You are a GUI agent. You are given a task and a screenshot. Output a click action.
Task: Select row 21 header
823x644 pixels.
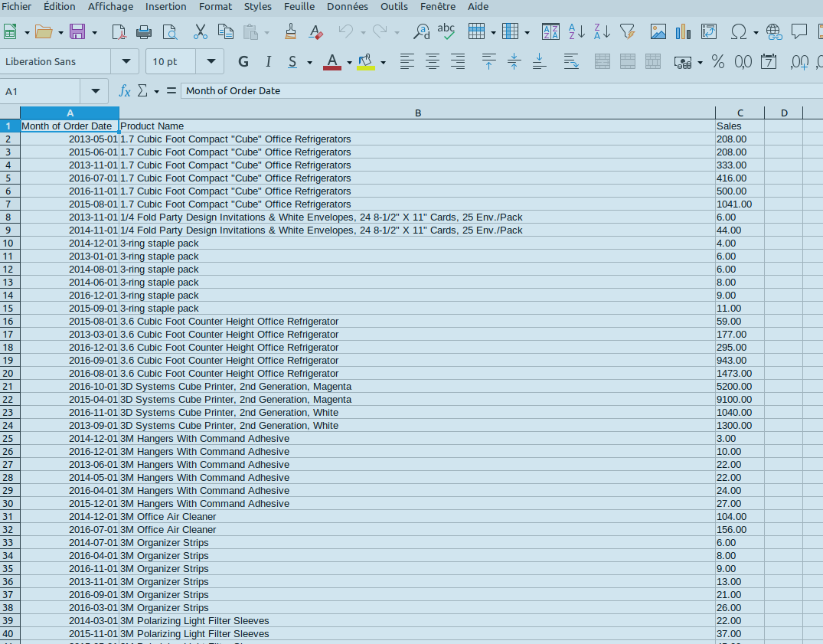tap(8, 387)
